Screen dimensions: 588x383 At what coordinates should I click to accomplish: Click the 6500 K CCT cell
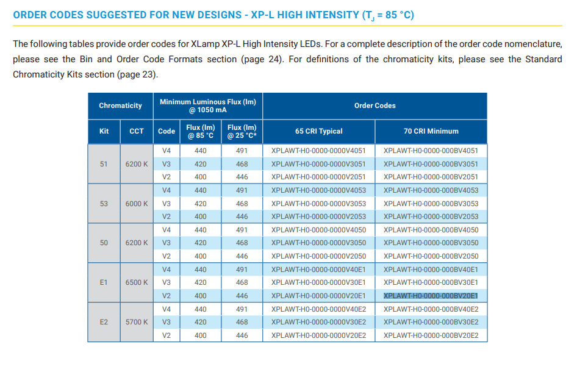pyautogui.click(x=137, y=282)
